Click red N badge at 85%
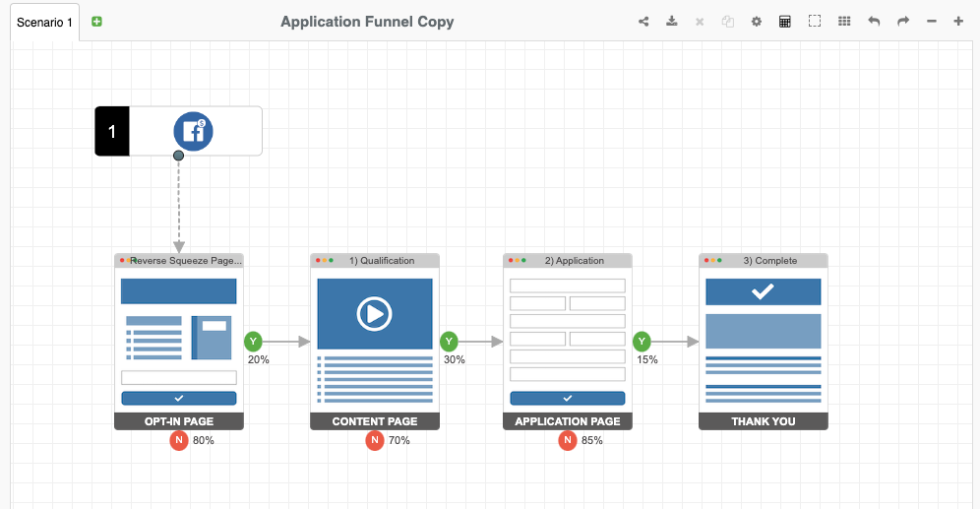 (568, 440)
